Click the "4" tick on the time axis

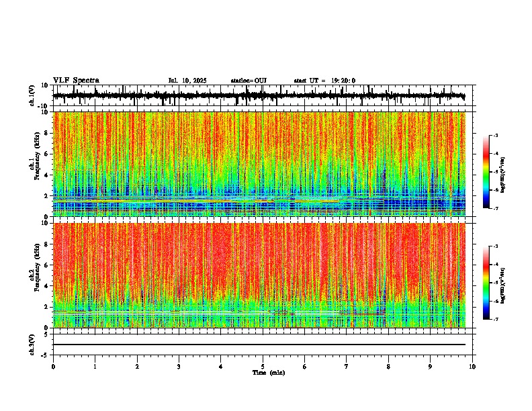[221, 367]
